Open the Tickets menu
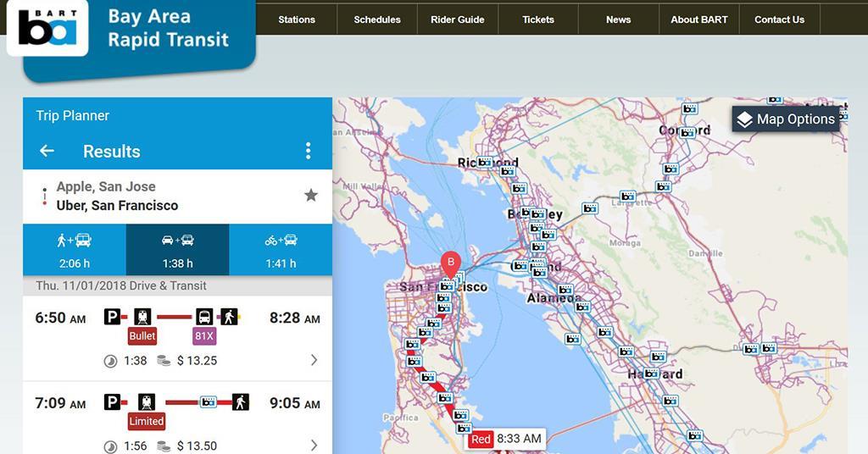This screenshot has height=454, width=868. pos(538,19)
